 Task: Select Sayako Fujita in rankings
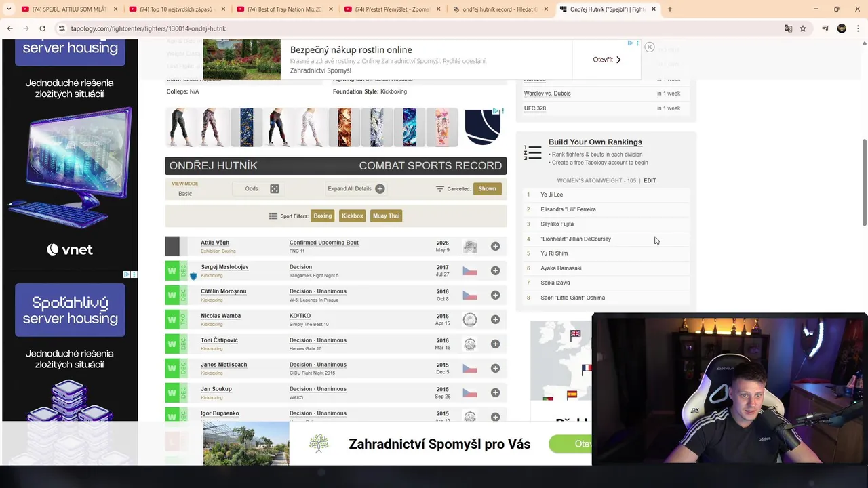tap(557, 224)
